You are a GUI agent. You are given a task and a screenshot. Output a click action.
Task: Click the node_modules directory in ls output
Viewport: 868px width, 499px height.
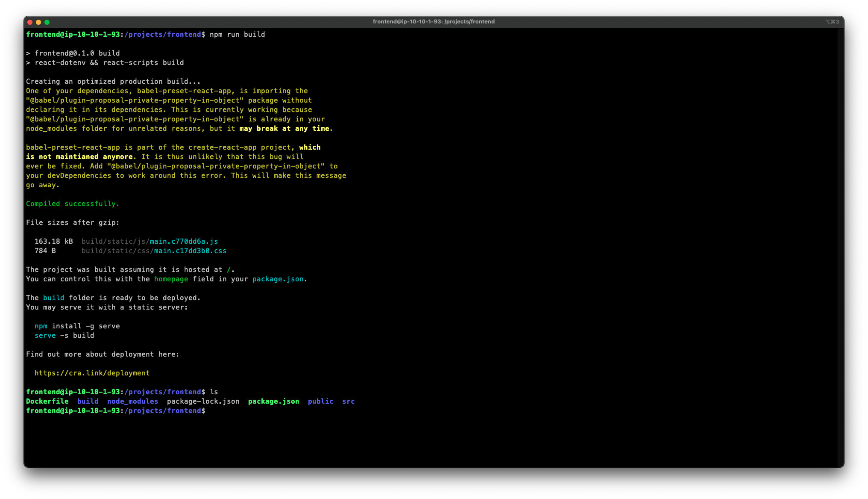point(132,402)
